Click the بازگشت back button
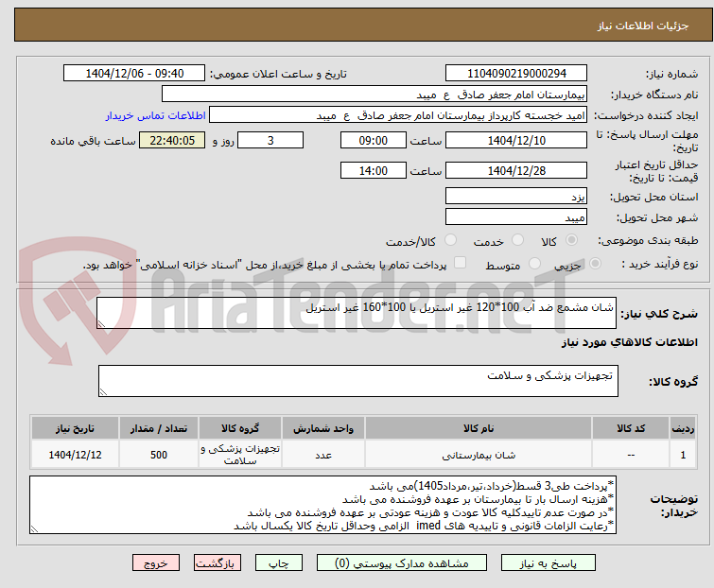Image resolution: width=714 pixels, height=588 pixels. (217, 563)
